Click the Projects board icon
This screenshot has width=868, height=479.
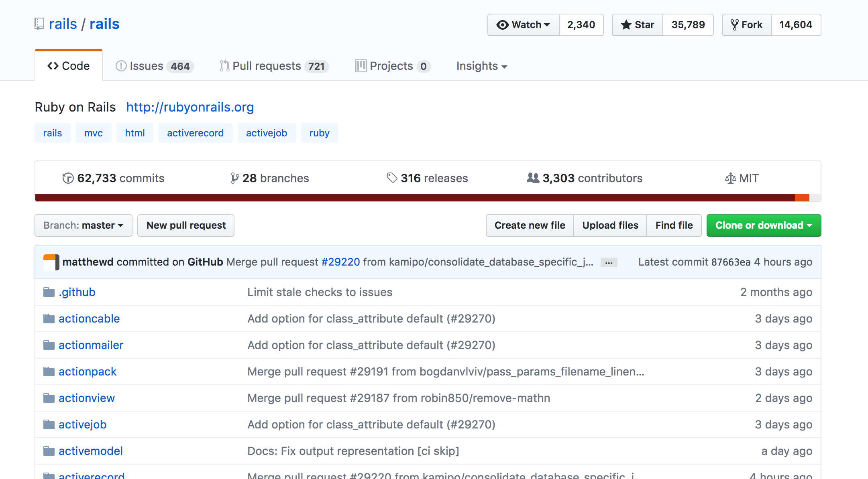tap(361, 66)
